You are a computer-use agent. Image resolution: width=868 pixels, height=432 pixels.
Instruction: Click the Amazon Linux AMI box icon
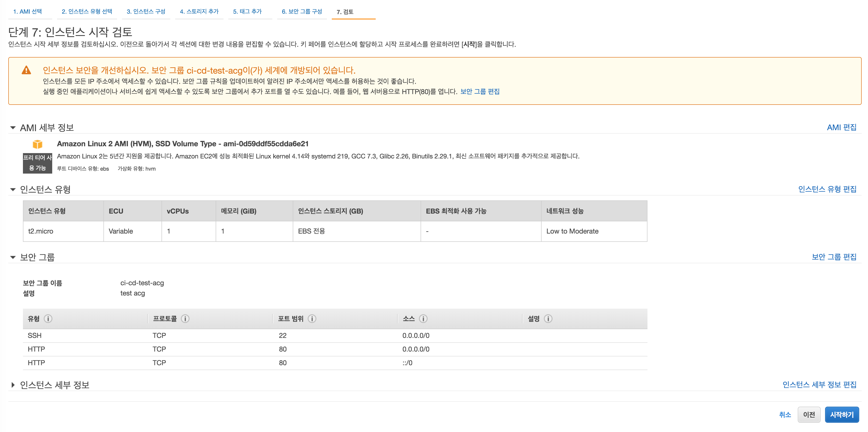pos(37,144)
